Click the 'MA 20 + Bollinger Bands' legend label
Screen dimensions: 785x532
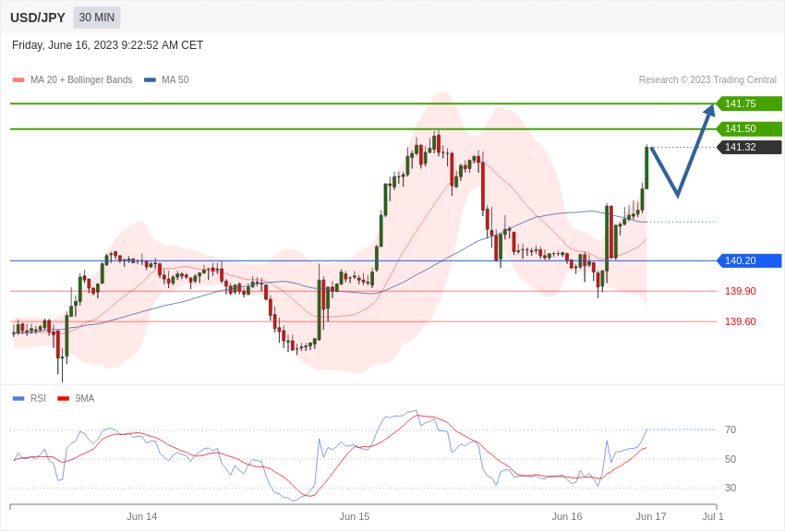tap(81, 79)
